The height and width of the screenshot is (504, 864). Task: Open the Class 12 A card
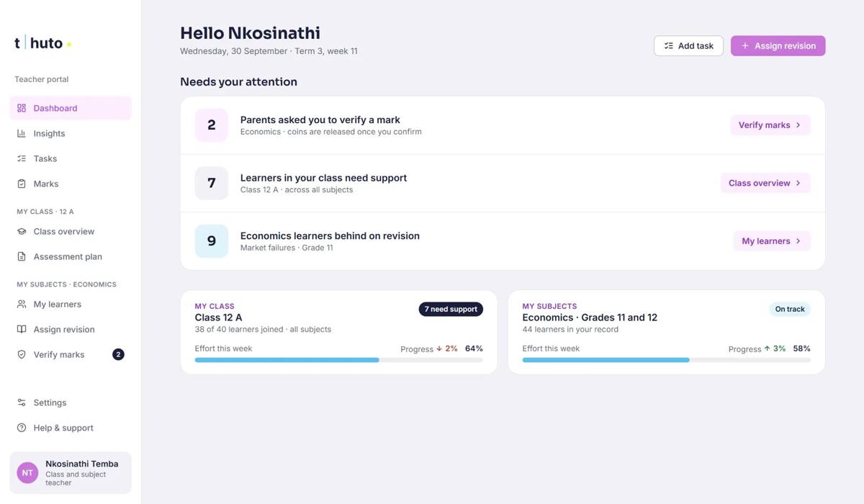pyautogui.click(x=338, y=333)
